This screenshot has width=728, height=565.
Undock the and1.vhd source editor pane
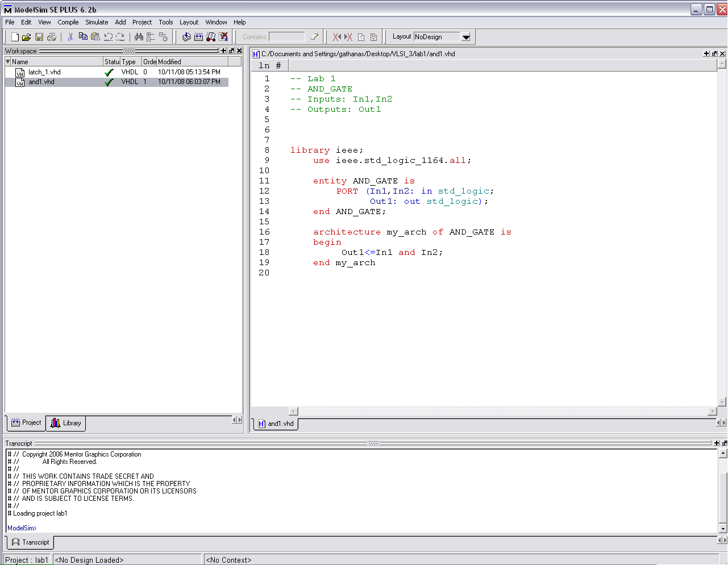click(714, 53)
